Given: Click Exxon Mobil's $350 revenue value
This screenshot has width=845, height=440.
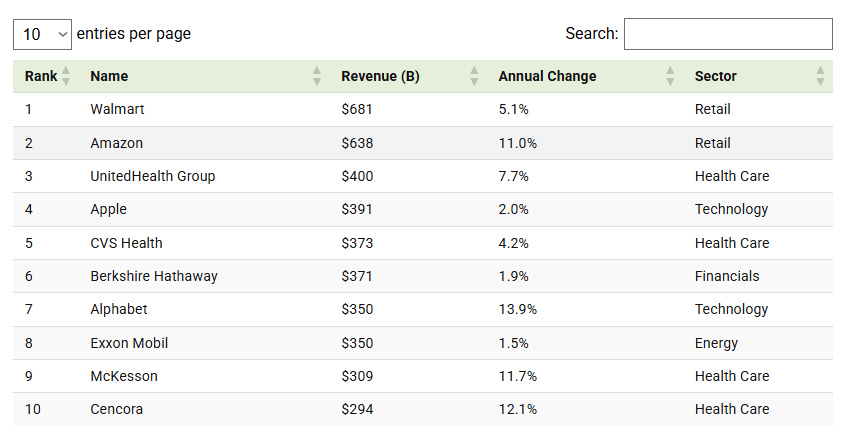Looking at the screenshot, I should (x=357, y=343).
